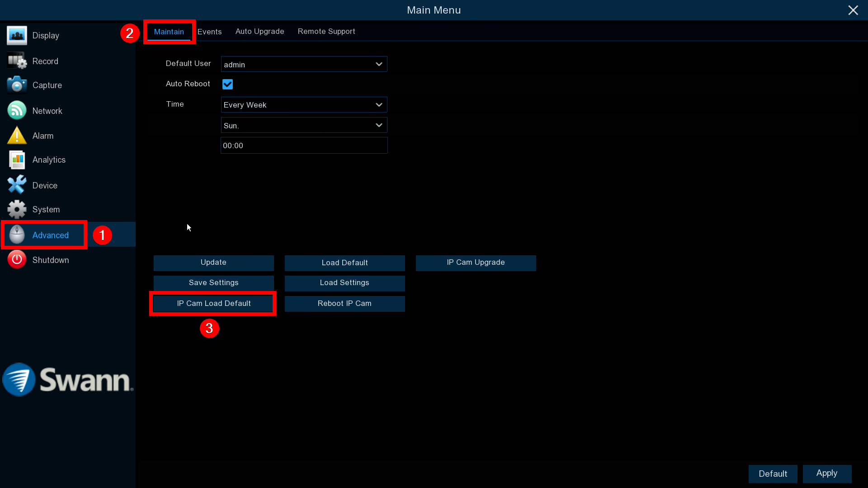
Task: Click the Alarm warning triangle icon
Action: coord(17,136)
